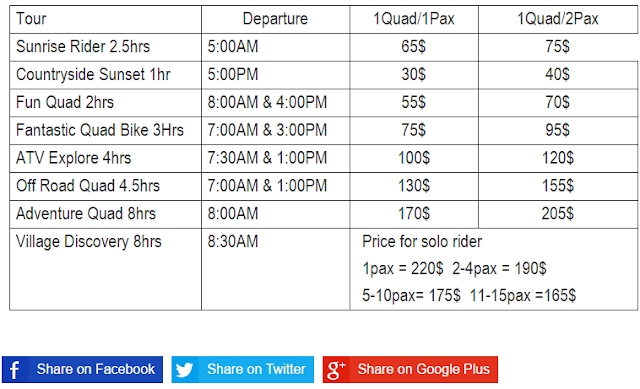640x389 pixels.
Task: Click Village Discovery 8hrs tour cell
Action: tap(105, 269)
